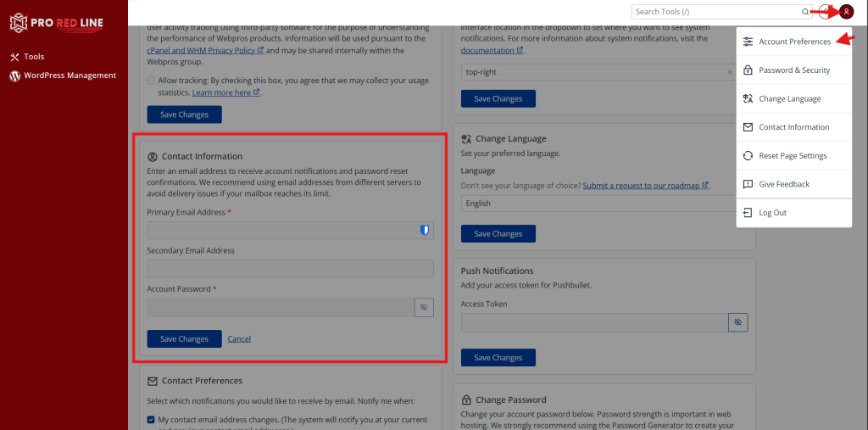868x430 pixels.
Task: Click the Bitwarden shield icon in email field
Action: [425, 230]
